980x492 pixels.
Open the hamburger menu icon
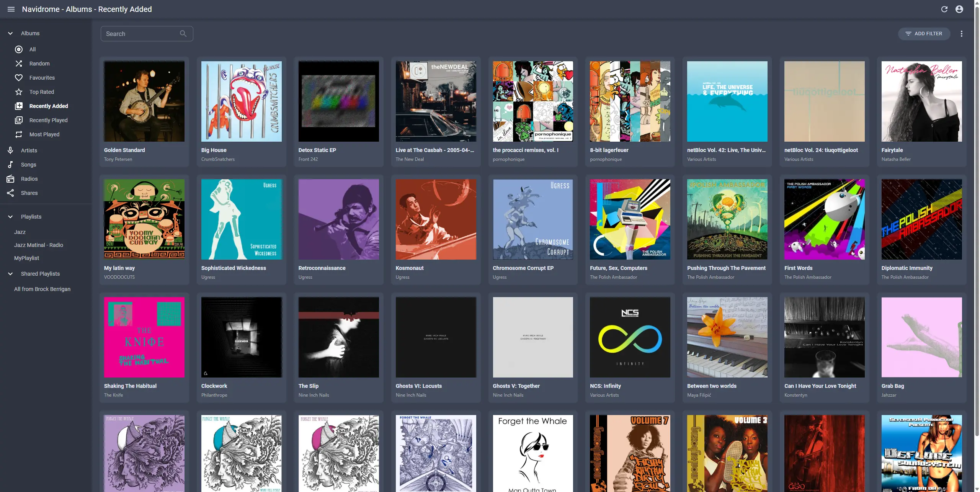point(11,9)
